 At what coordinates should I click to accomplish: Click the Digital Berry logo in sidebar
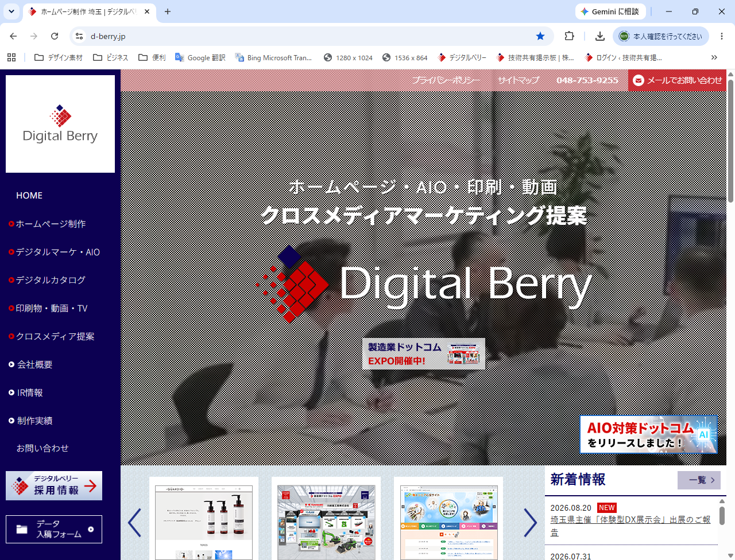(60, 124)
